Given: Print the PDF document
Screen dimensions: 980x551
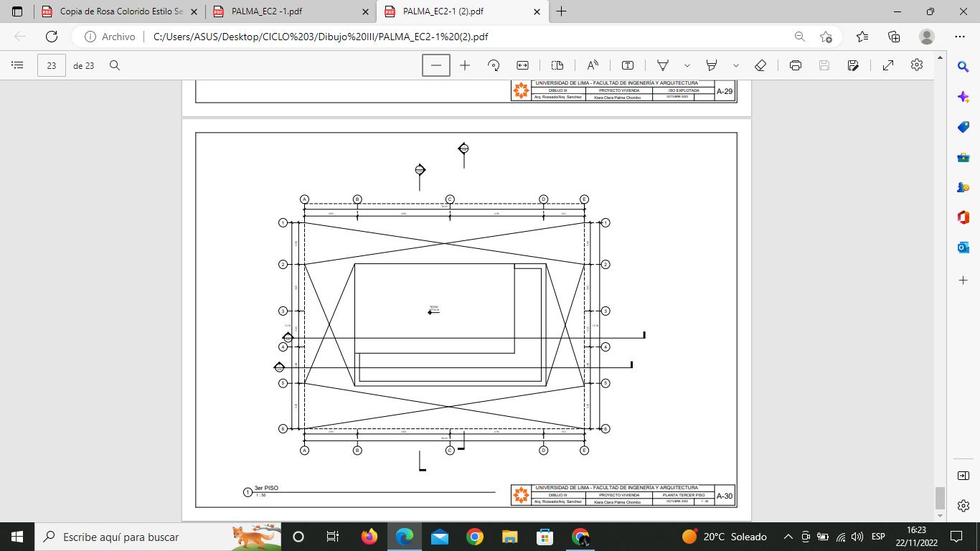Looking at the screenshot, I should pyautogui.click(x=796, y=65).
